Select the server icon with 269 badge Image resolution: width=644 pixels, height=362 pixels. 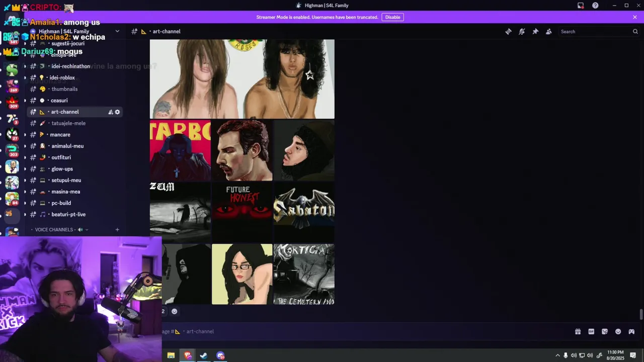pyautogui.click(x=12, y=85)
